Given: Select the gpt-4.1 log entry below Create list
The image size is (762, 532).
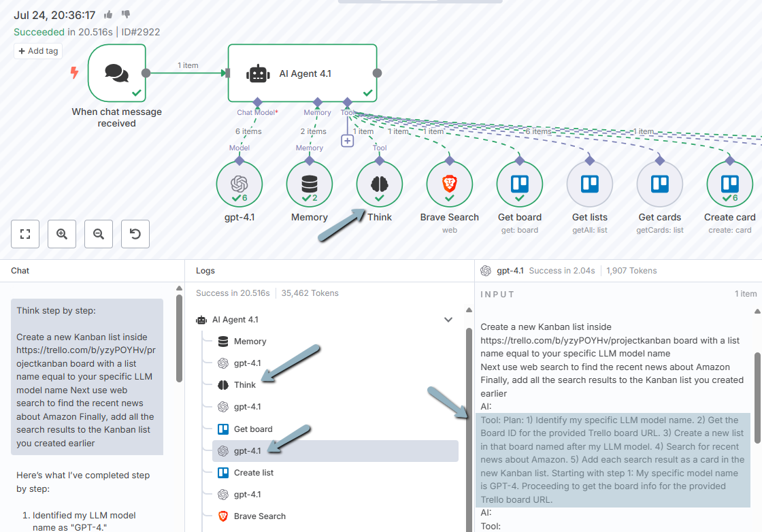Looking at the screenshot, I should (x=335, y=495).
